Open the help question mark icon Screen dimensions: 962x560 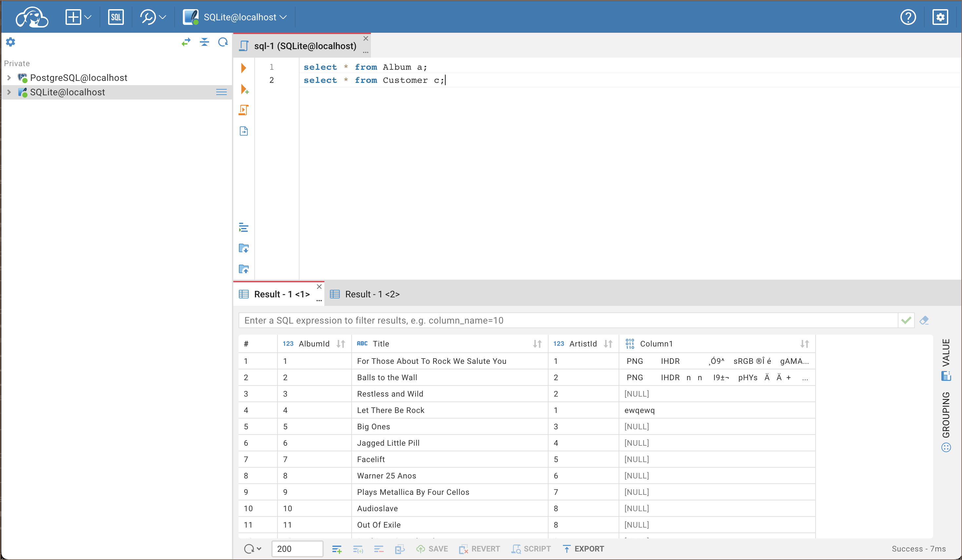908,17
